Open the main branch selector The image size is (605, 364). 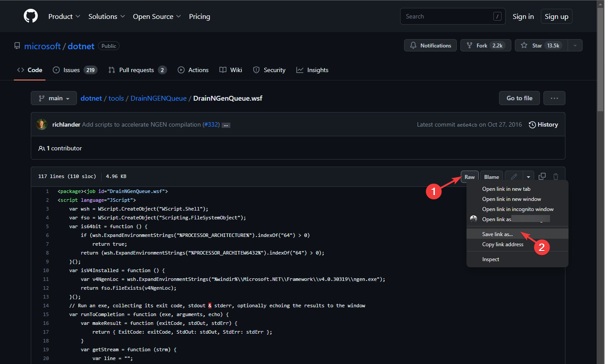coord(54,98)
